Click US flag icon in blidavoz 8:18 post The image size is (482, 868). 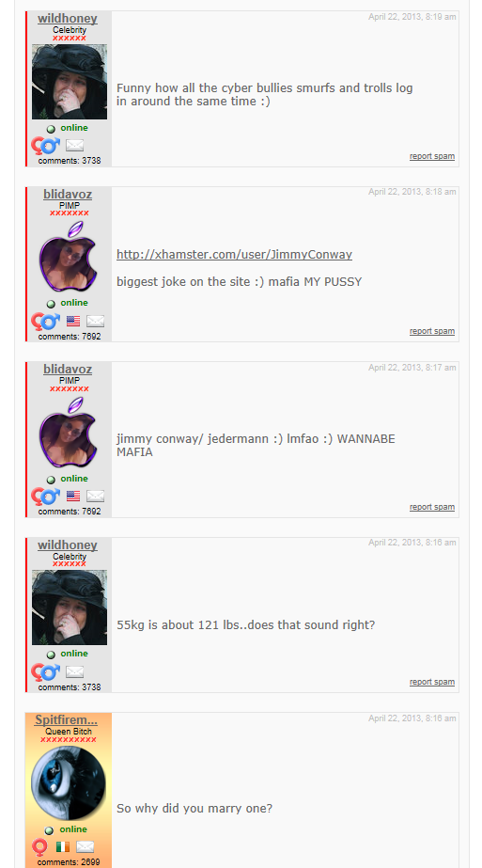pos(73,321)
